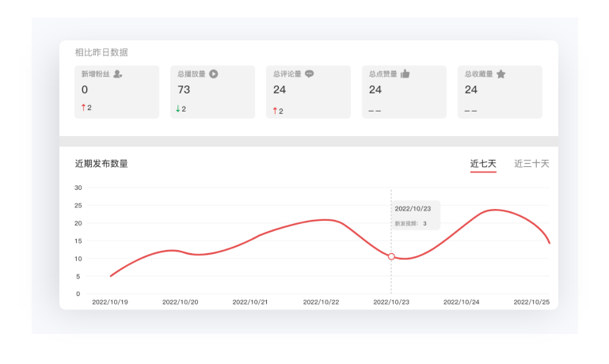Click the 2022/10/21 x-axis date label
Screen dimensions: 609x364
[250, 301]
